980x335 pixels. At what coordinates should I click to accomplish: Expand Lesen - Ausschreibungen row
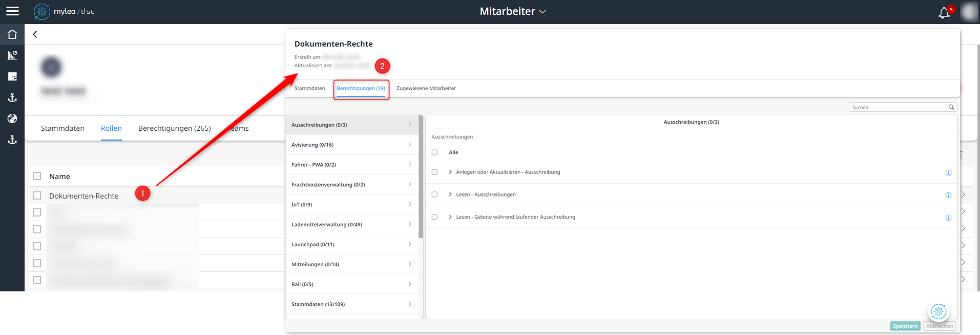pos(450,194)
